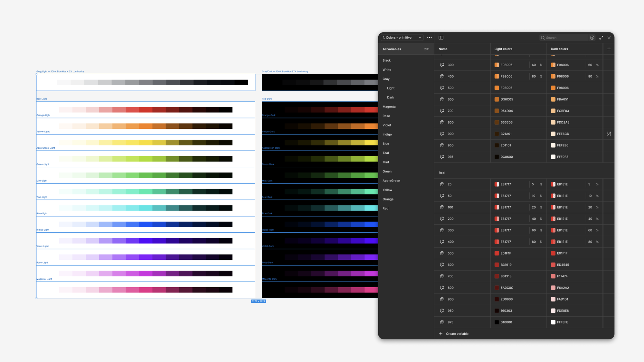Add a new mode with the plus icon
This screenshot has height=362, width=644.
tap(609, 49)
